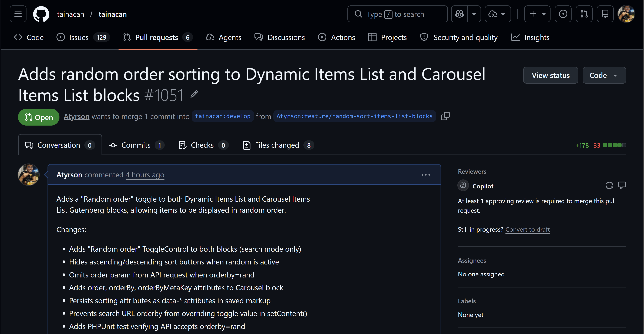Screen dimensions: 644x334
Task: Open Copilot chat icon in header
Action: click(459, 14)
